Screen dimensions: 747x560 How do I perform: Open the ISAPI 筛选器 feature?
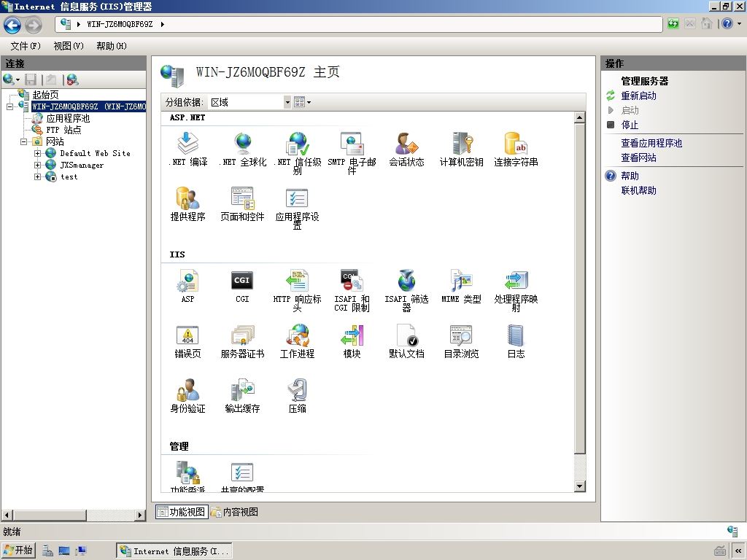coord(406,290)
